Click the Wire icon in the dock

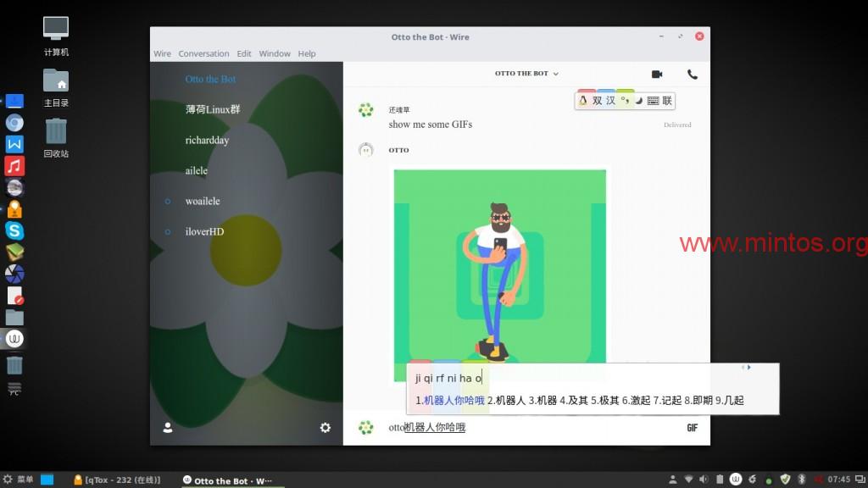pos(14,339)
